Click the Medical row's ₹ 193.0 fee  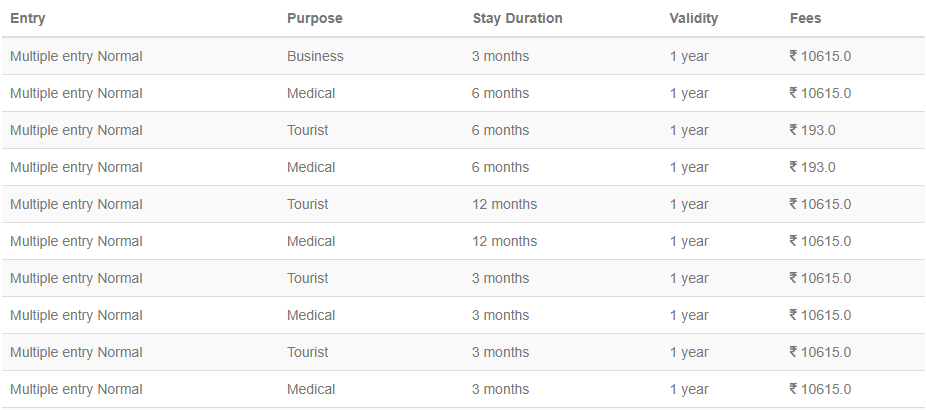point(812,167)
